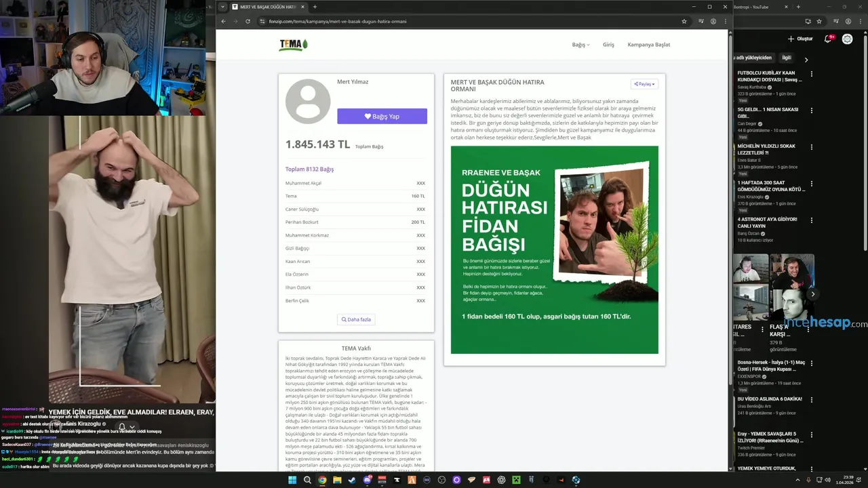Open Google Chrome from the taskbar

(x=322, y=480)
